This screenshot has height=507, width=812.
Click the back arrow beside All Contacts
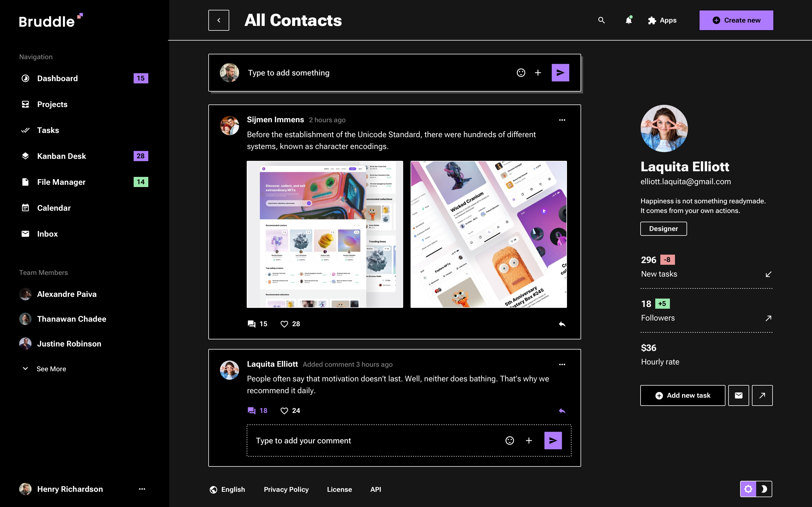[x=219, y=20]
